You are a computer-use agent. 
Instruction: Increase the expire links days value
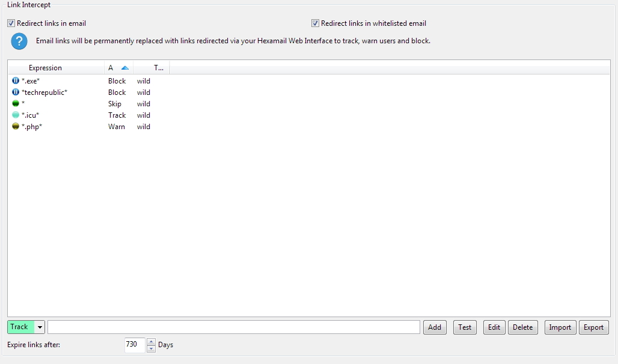click(x=151, y=342)
